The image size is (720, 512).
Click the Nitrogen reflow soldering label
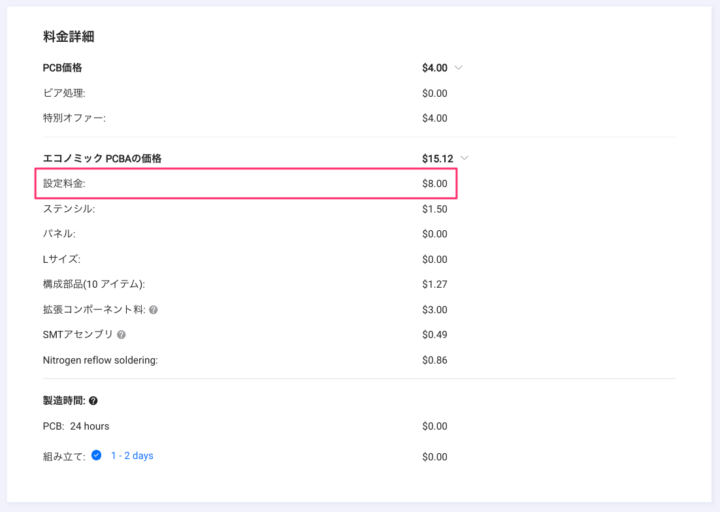pyautogui.click(x=100, y=360)
